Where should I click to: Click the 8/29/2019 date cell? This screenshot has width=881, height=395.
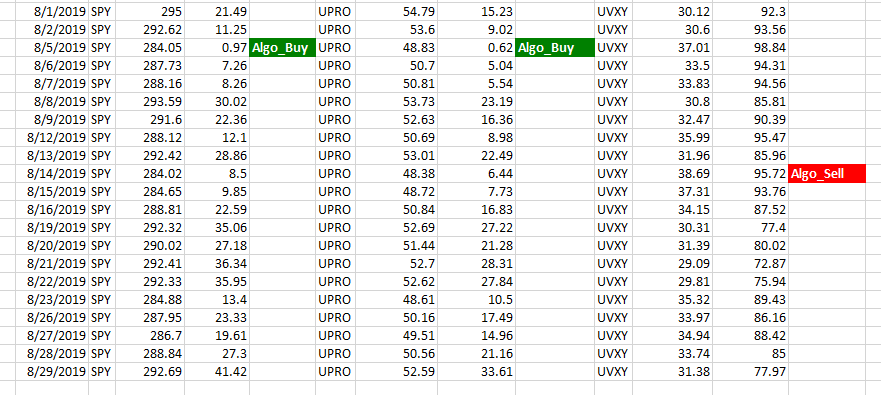pos(52,371)
